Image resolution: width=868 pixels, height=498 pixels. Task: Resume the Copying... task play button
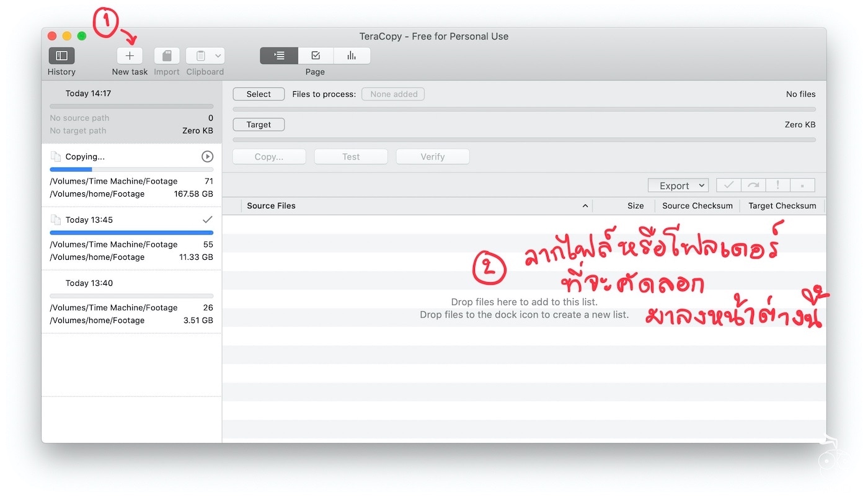pyautogui.click(x=208, y=157)
